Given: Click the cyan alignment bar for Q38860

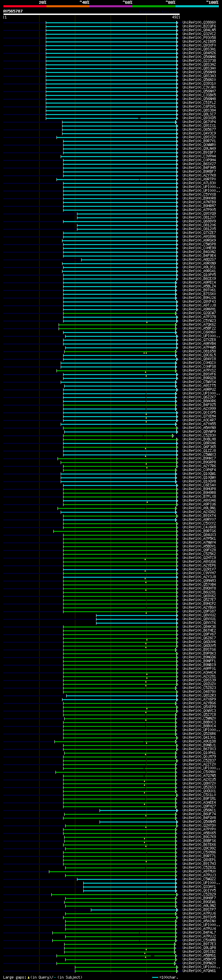Looking at the screenshot, I should [x=112, y=23].
